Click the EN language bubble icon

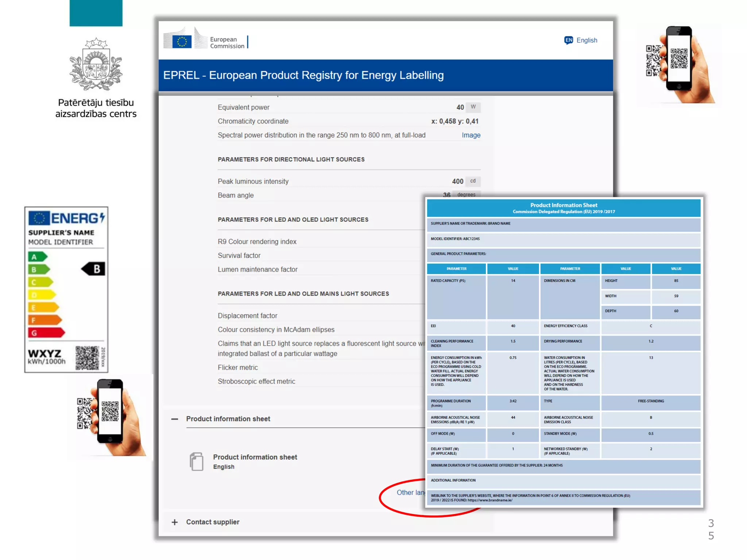pyautogui.click(x=568, y=40)
